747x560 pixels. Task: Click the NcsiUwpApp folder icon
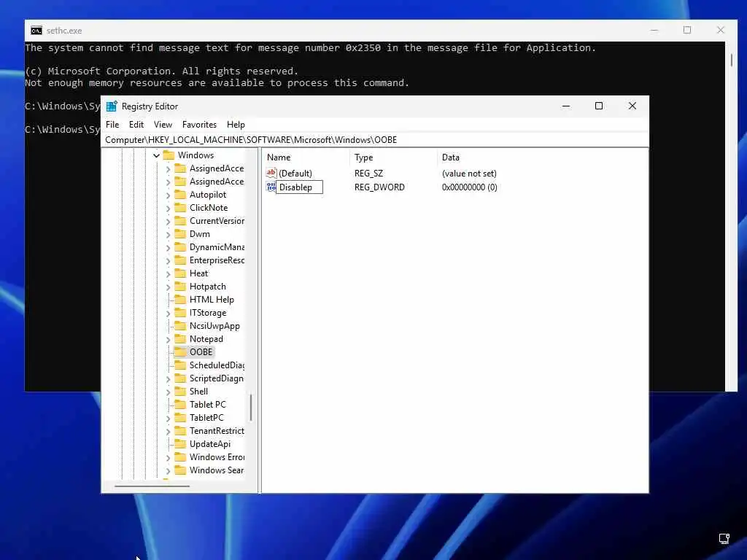pyautogui.click(x=180, y=326)
